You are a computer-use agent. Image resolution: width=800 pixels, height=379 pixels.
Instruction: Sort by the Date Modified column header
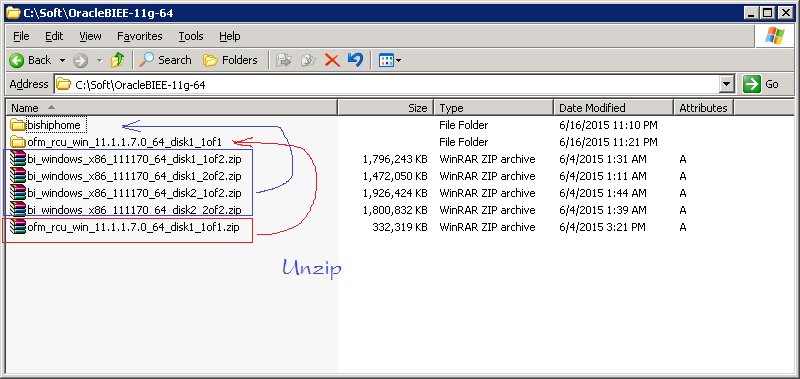(613, 108)
